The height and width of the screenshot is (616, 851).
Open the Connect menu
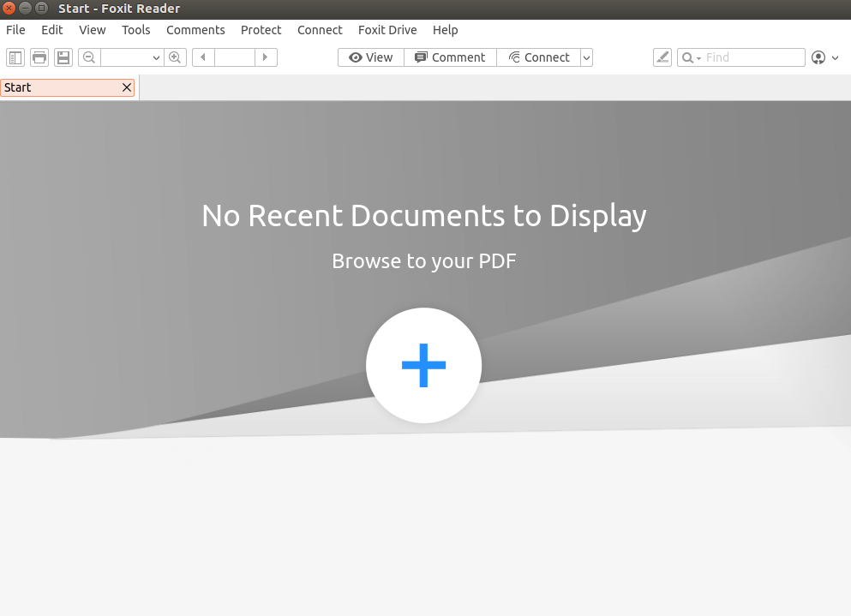(x=320, y=30)
